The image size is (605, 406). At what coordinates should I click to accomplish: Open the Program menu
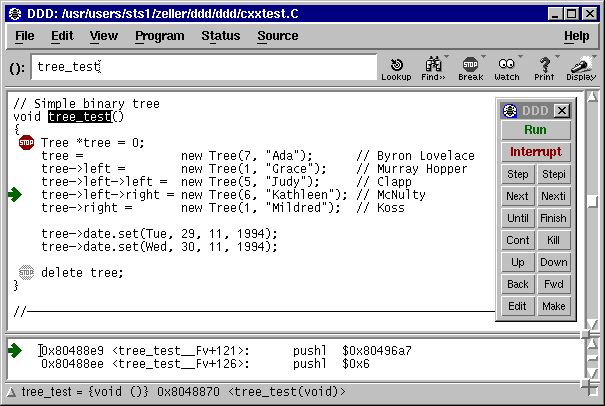click(x=160, y=36)
